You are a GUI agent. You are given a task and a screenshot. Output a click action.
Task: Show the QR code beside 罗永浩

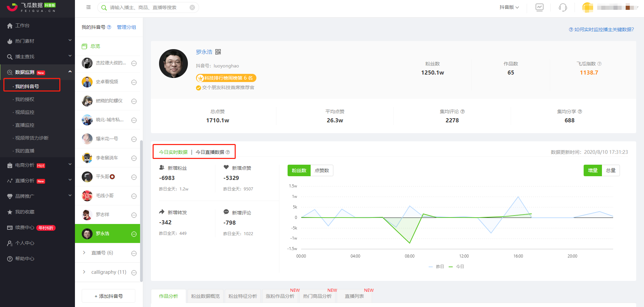(x=218, y=52)
